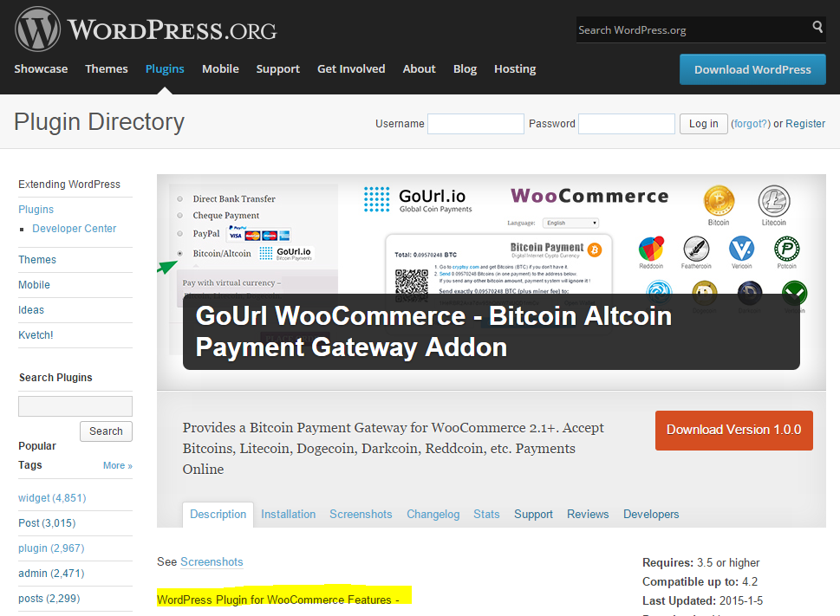Viewport: 840px width, 616px height.
Task: Select Direct Bank Transfer radio in banner
Action: [180, 198]
